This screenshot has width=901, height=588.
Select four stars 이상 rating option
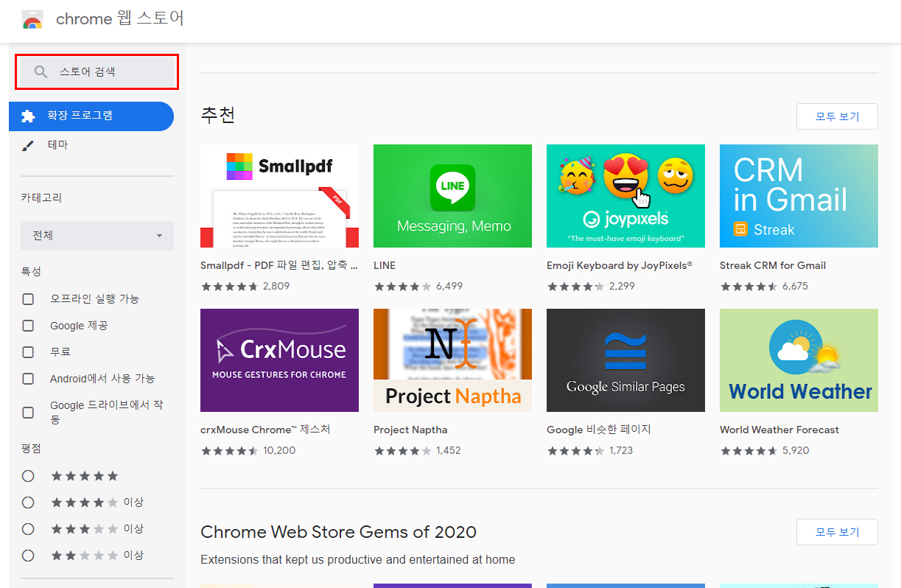point(28,503)
